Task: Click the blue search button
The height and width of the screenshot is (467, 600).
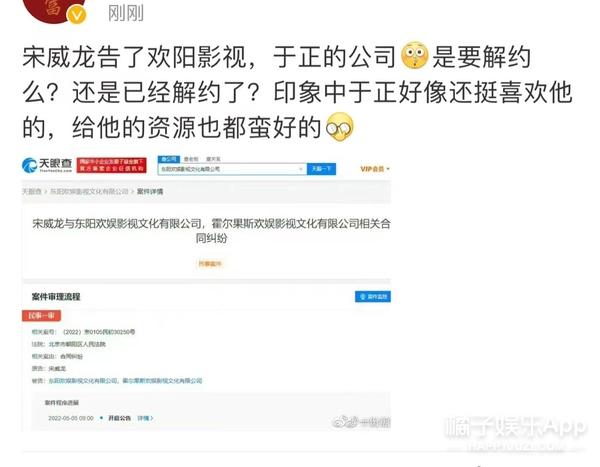Action: click(x=321, y=169)
